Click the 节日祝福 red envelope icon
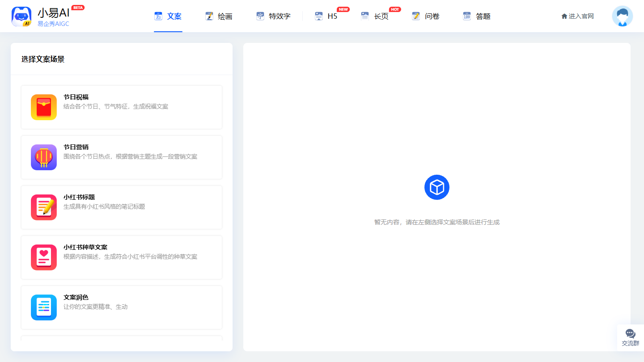 coord(44,107)
